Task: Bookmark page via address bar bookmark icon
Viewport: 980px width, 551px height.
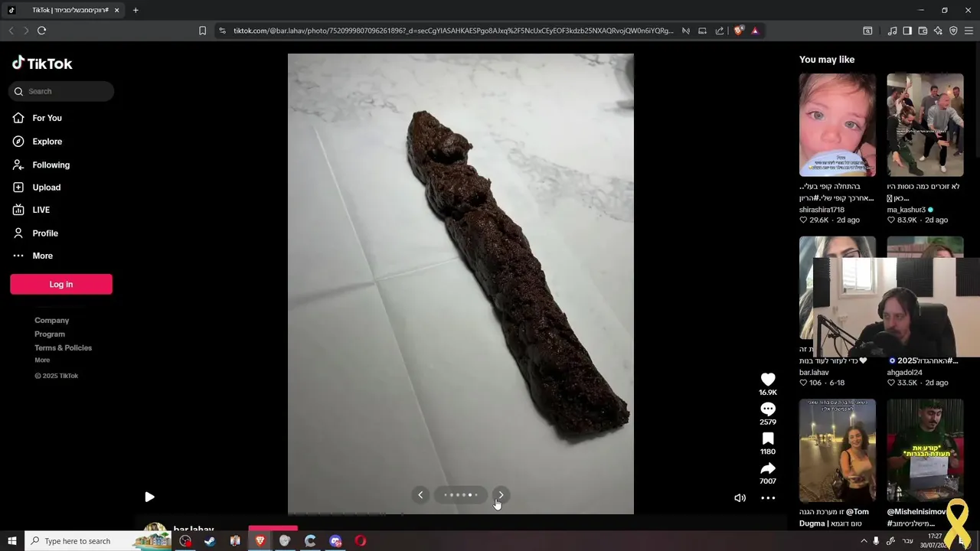Action: pos(202,31)
